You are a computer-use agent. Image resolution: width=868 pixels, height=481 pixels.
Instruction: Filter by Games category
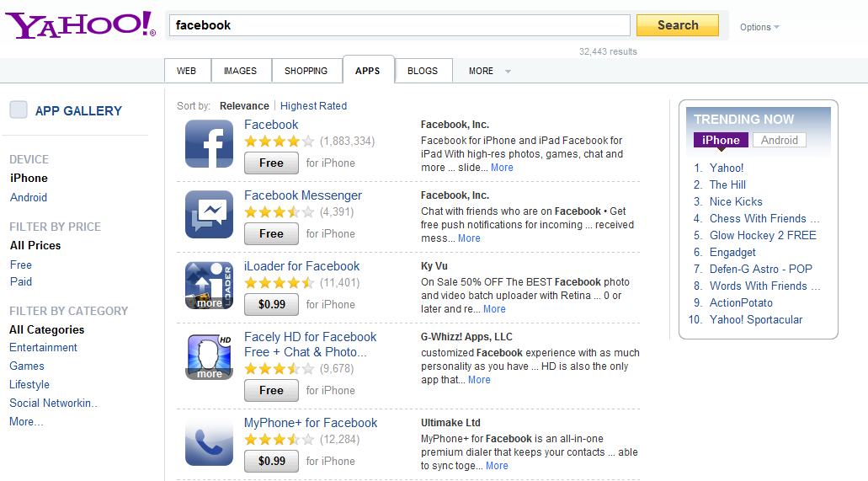pyautogui.click(x=27, y=366)
